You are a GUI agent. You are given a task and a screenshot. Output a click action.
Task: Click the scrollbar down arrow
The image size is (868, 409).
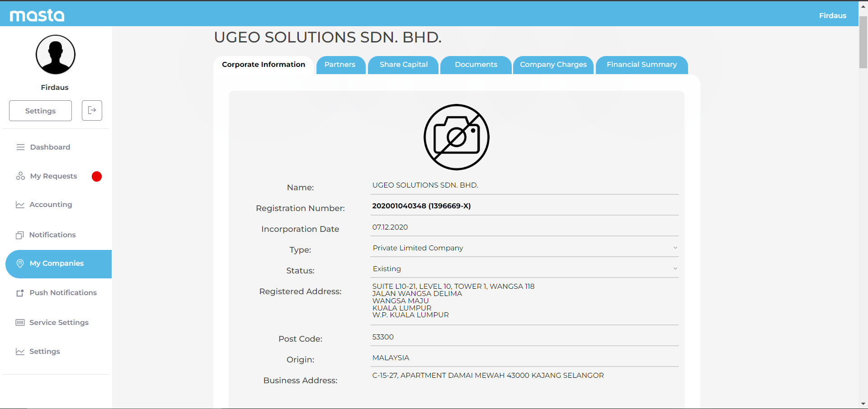click(863, 404)
